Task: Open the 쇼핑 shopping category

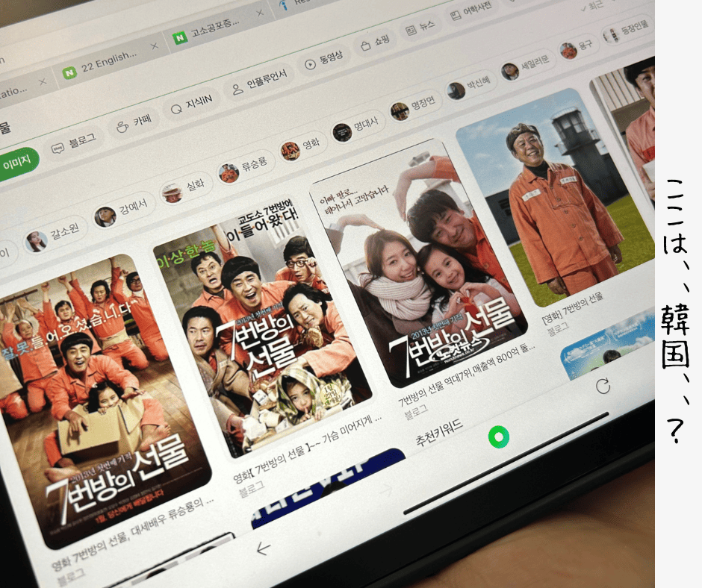Action: 376,44
